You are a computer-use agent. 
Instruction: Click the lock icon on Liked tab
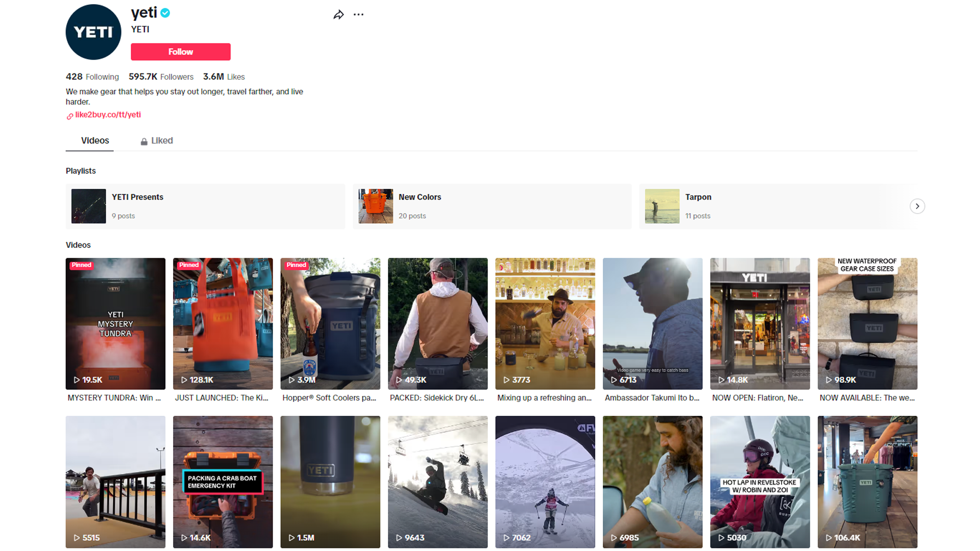[x=144, y=141]
